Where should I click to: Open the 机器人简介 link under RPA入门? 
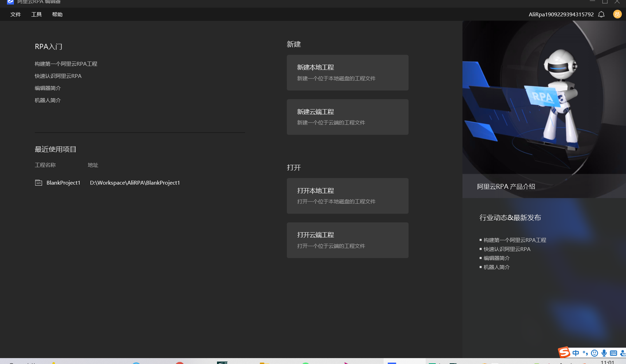[48, 100]
